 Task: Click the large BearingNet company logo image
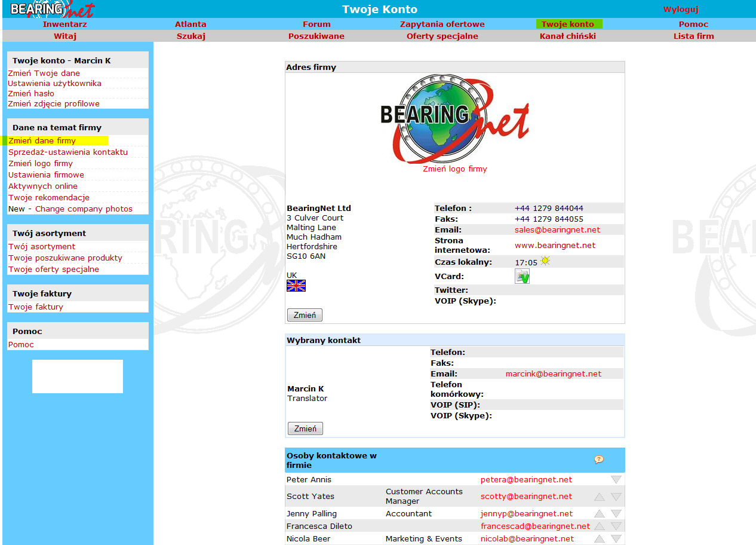pos(454,118)
